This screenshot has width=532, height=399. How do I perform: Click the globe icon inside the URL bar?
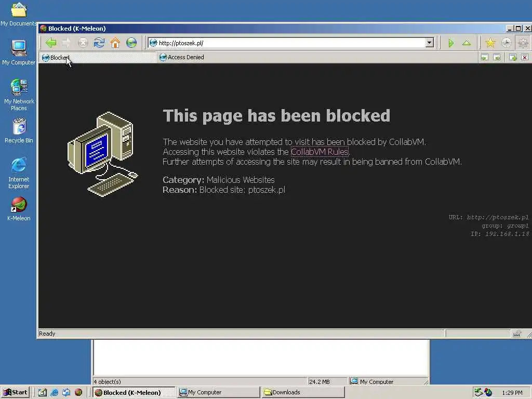pos(153,43)
